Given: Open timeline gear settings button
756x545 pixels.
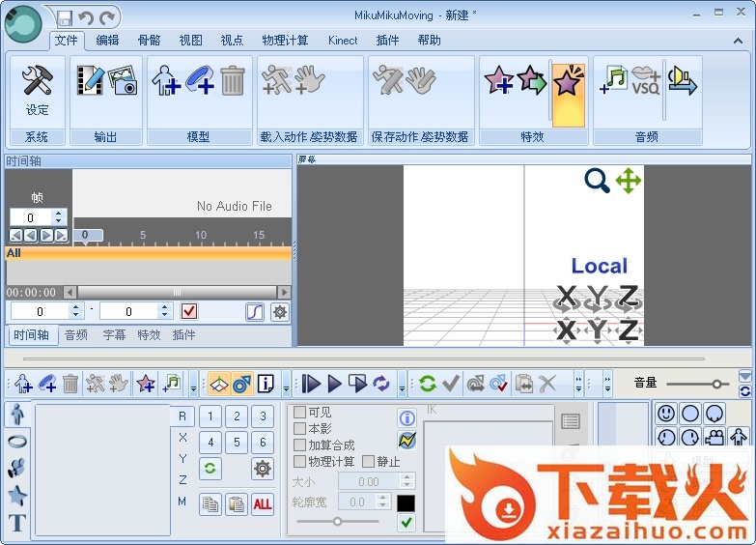Looking at the screenshot, I should click(x=280, y=312).
